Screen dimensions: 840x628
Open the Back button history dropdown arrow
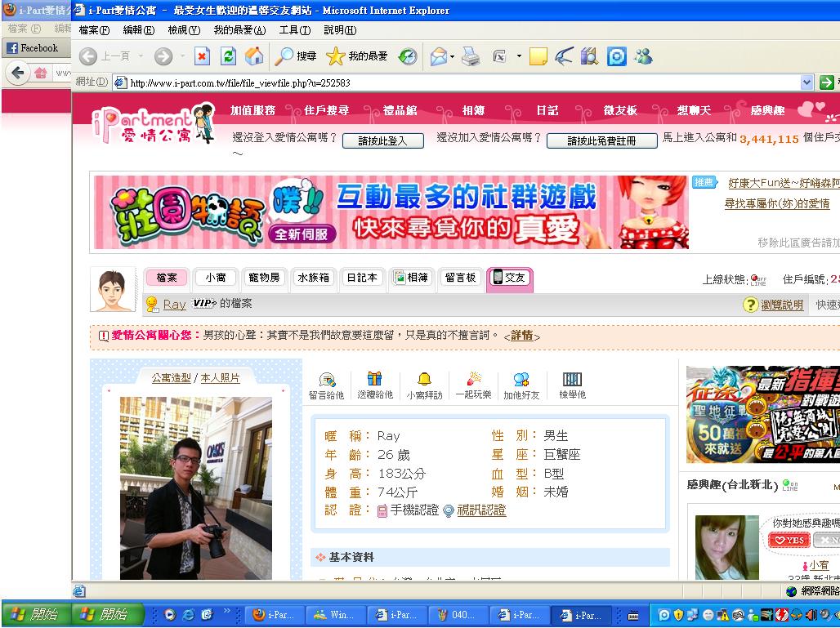tap(141, 56)
